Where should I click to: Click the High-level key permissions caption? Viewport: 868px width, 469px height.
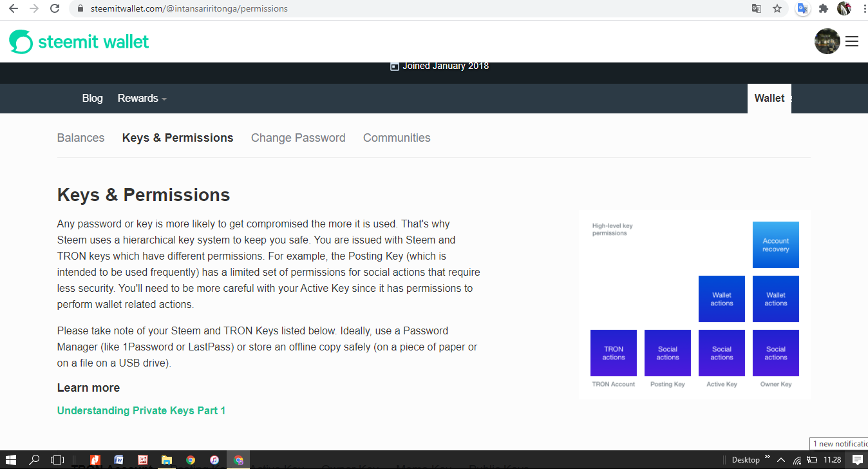[x=612, y=229]
